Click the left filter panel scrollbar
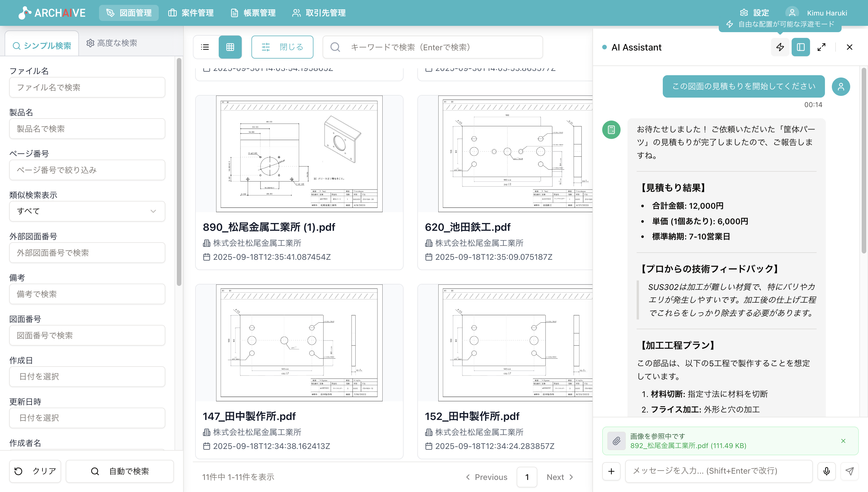 (179, 172)
